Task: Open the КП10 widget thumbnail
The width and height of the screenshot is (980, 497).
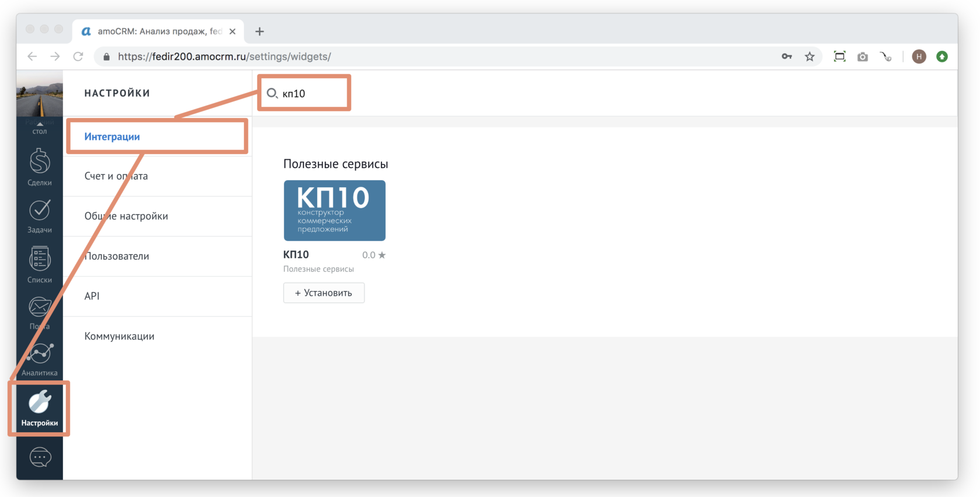Action: (334, 211)
